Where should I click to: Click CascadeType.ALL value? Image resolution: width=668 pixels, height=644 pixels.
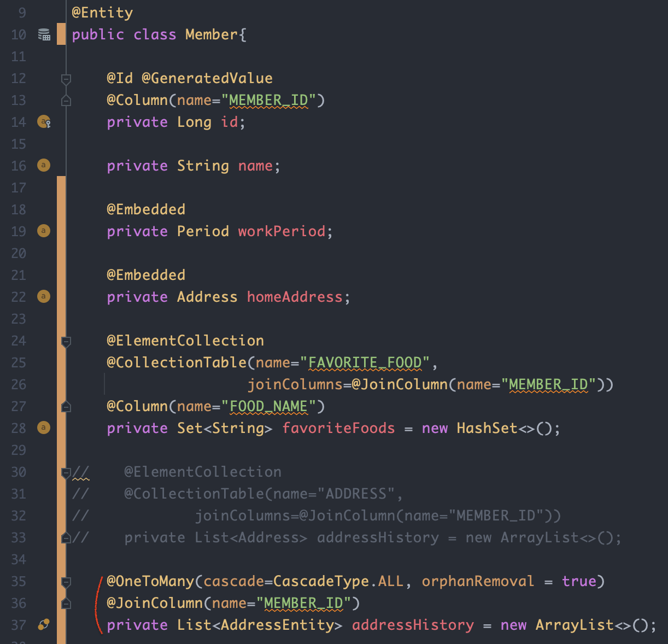pyautogui.click(x=338, y=581)
